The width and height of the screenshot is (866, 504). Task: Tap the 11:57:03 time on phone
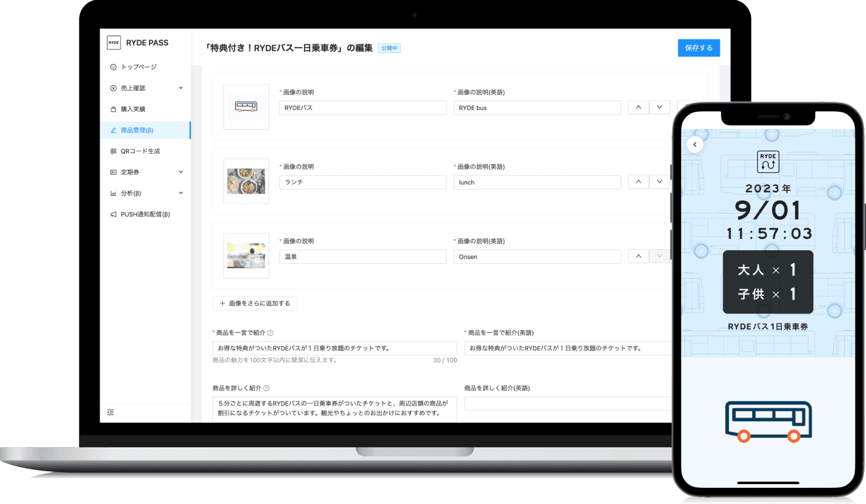pos(768,234)
